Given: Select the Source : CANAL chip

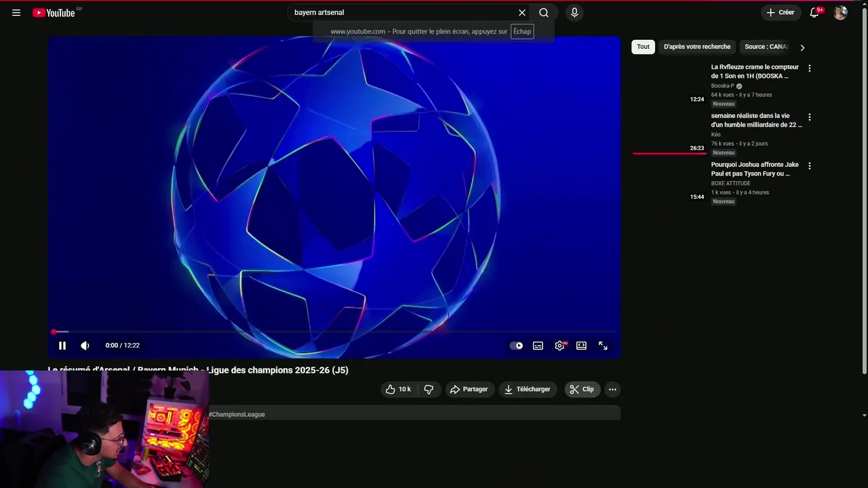Looking at the screenshot, I should click(766, 47).
